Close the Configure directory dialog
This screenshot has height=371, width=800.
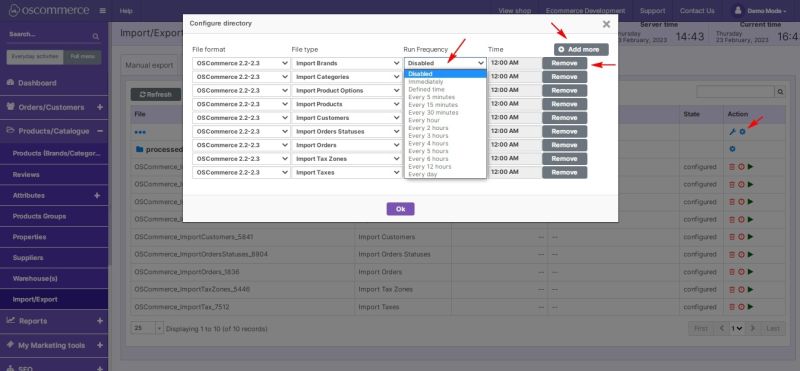coord(606,24)
